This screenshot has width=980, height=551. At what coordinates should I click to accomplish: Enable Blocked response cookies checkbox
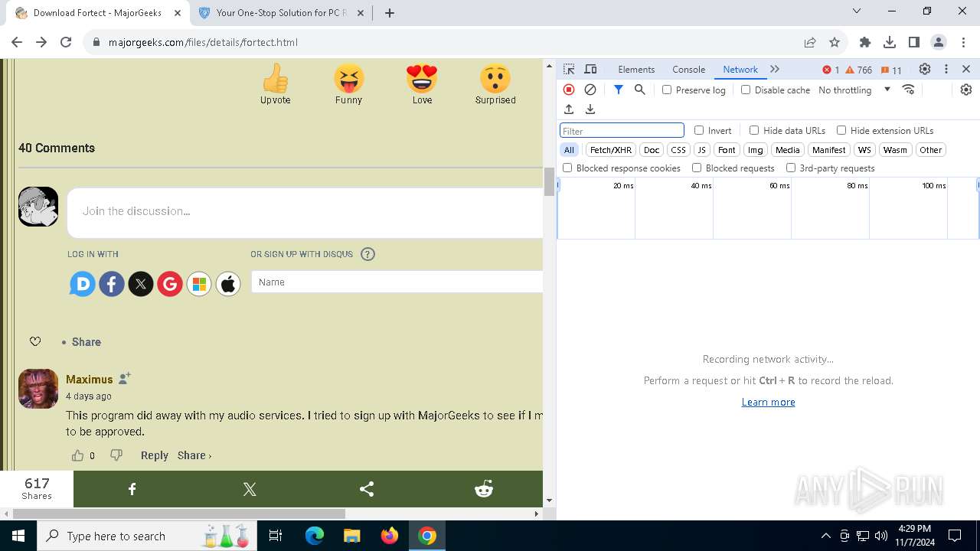pyautogui.click(x=567, y=168)
